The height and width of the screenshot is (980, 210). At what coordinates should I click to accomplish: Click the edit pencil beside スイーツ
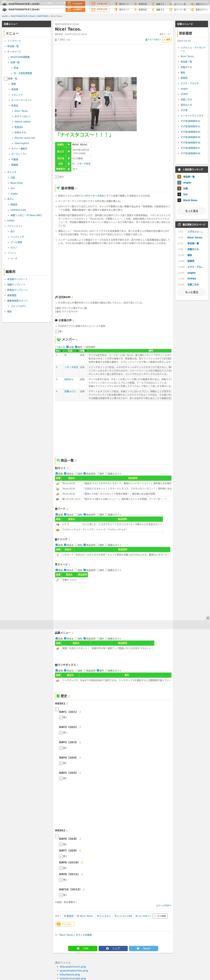[70, 565]
